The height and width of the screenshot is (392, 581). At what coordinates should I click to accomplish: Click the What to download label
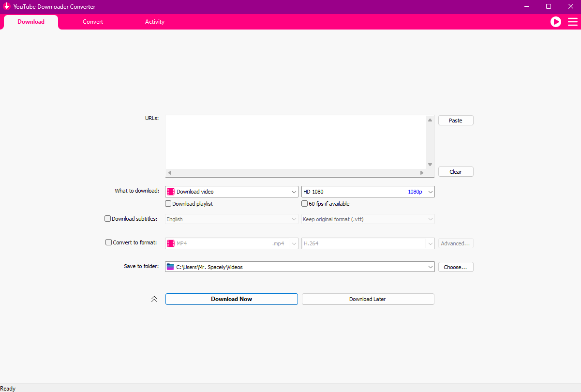pos(137,191)
